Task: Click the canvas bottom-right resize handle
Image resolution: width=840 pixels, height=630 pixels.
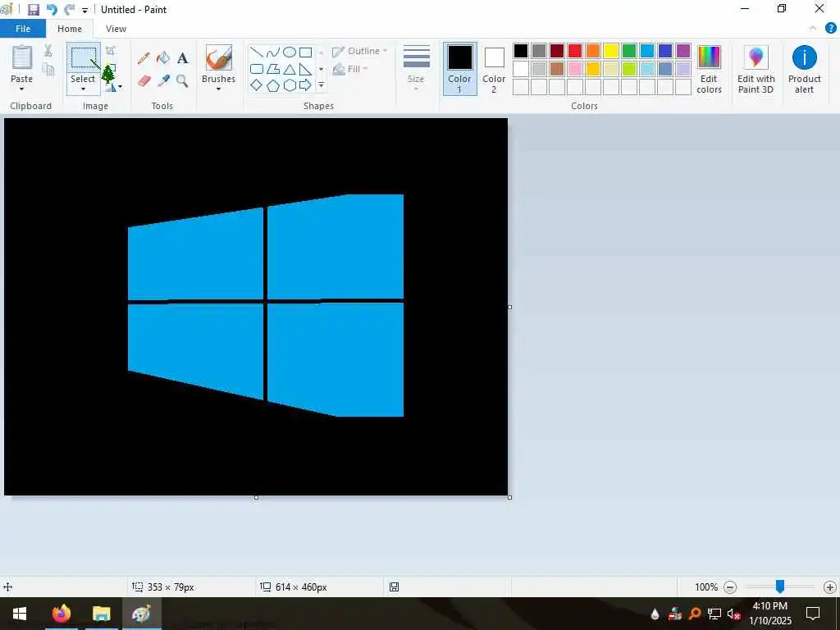Action: (509, 497)
